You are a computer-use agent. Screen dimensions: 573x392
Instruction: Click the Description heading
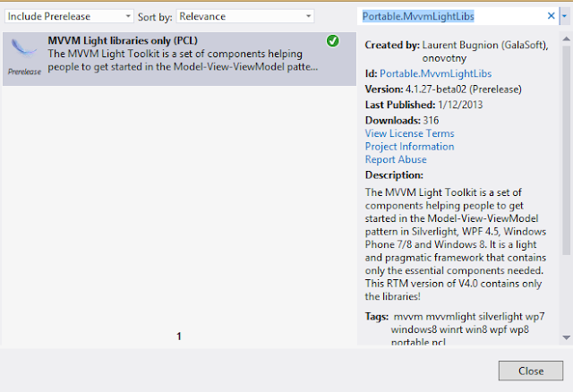(x=394, y=175)
